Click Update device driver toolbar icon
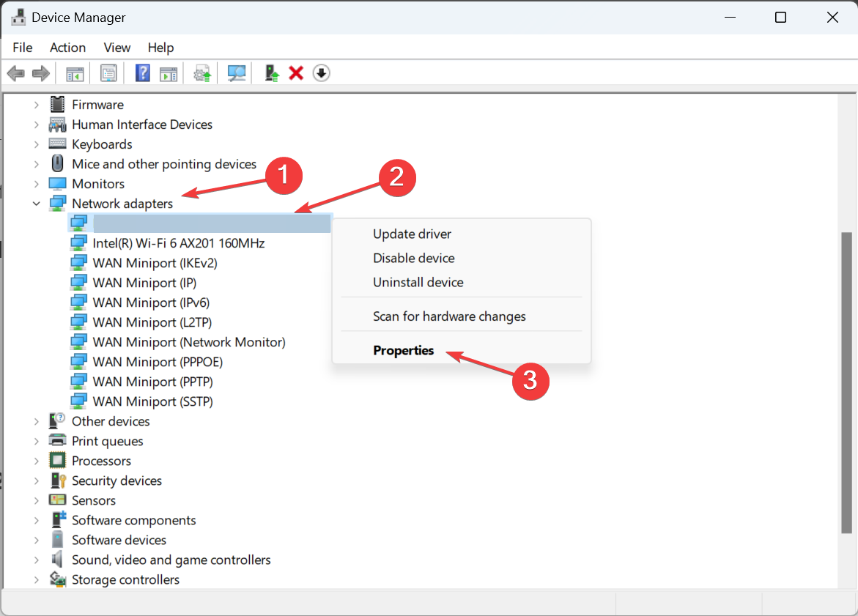This screenshot has width=858, height=616. pos(202,73)
